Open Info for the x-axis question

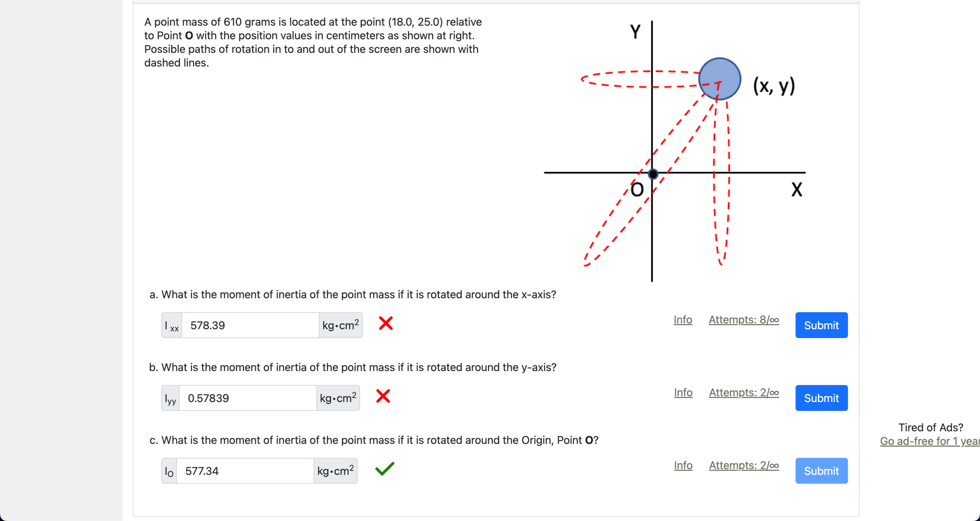(x=683, y=320)
